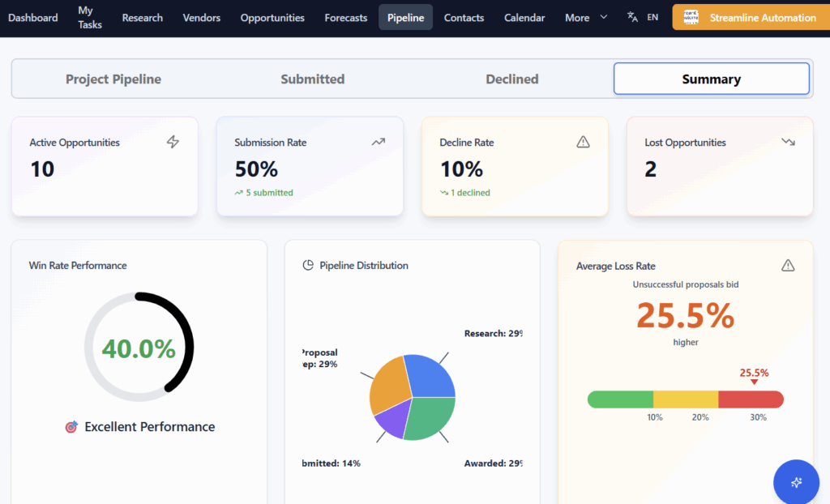Open the EN language selector
The width and height of the screenshot is (830, 504).
coord(652,17)
